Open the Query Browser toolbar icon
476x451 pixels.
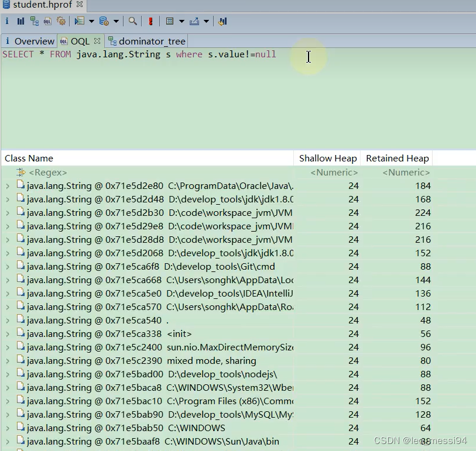pyautogui.click(x=104, y=21)
